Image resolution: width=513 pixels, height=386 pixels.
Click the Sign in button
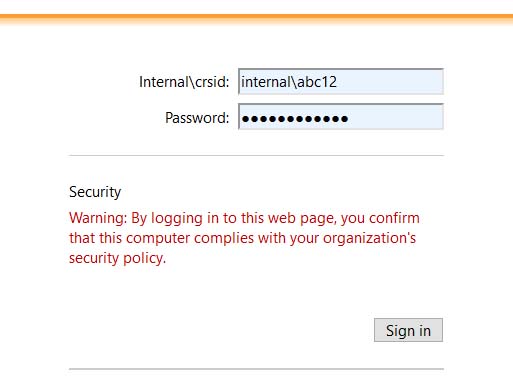[x=408, y=330]
